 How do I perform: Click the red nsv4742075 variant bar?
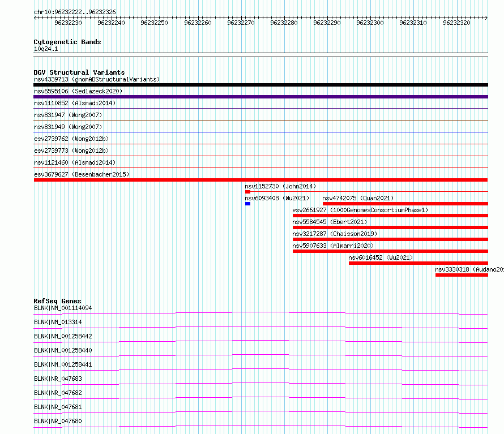click(405, 204)
